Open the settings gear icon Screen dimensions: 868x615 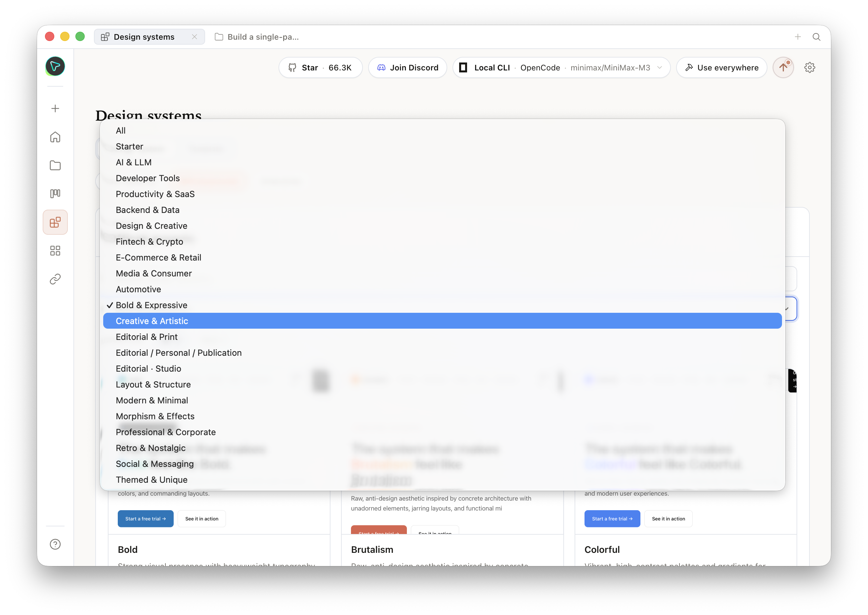[x=810, y=67]
